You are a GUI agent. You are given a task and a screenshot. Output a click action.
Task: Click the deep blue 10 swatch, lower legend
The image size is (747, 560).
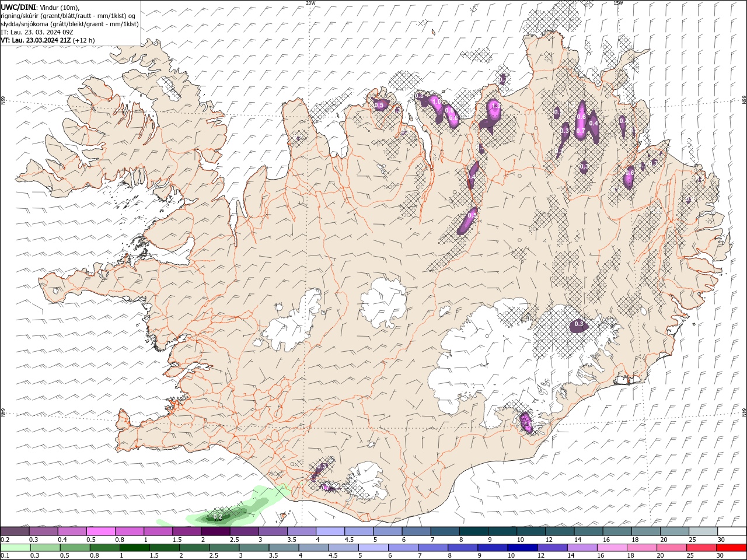[x=522, y=548]
